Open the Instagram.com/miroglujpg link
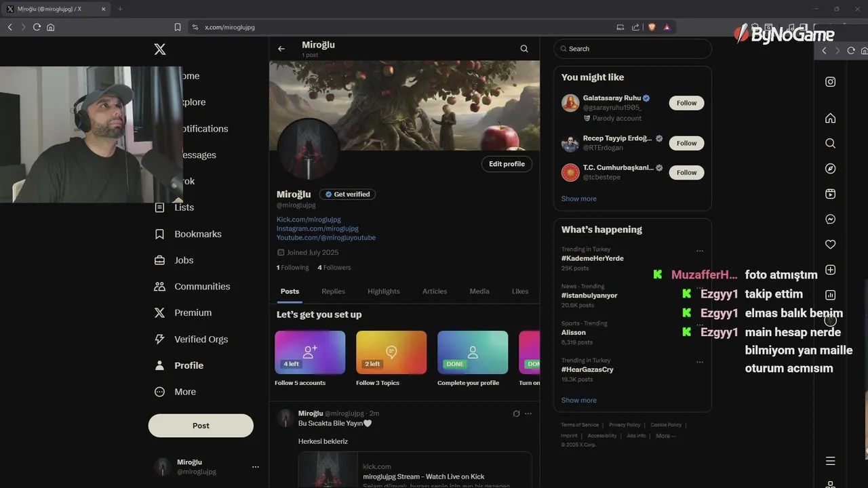The width and height of the screenshot is (868, 488). click(317, 228)
